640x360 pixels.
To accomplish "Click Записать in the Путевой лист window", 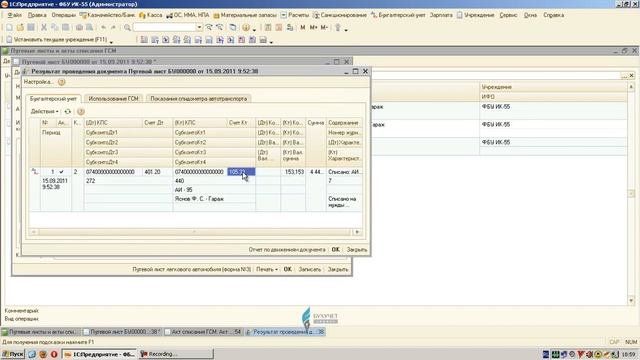I will click(309, 269).
